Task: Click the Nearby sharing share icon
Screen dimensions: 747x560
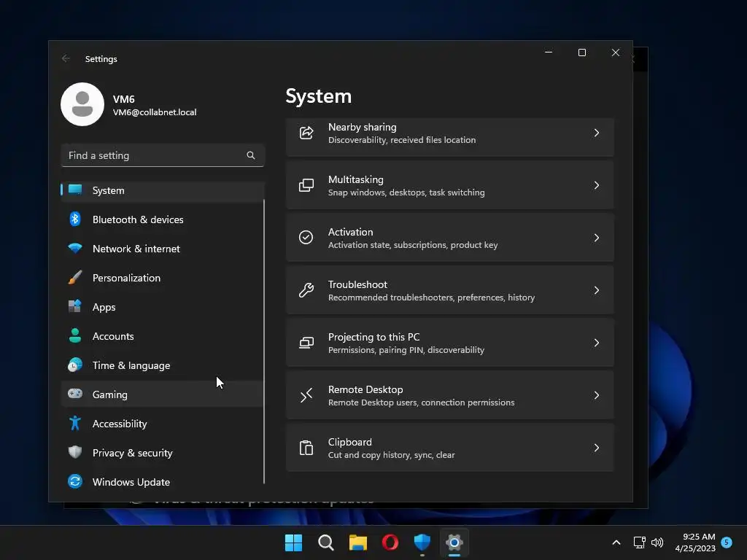Action: click(306, 133)
